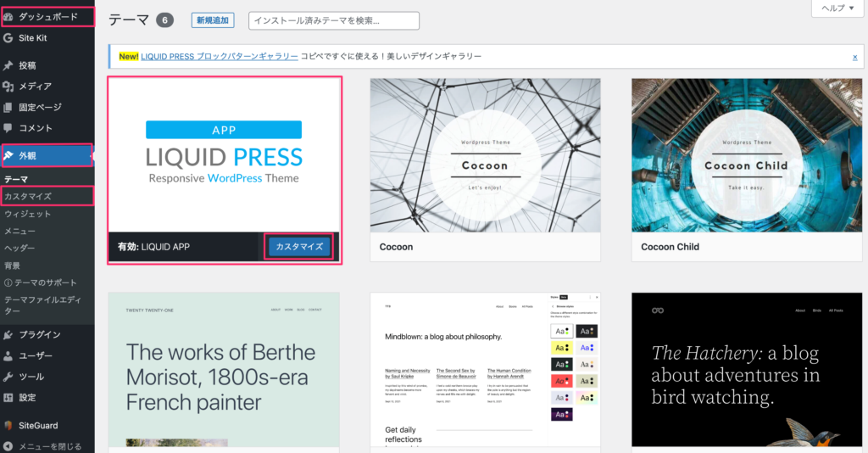Click blue カスタマイズ button on LIQUID APP
This screenshot has height=453, width=868.
pyautogui.click(x=299, y=247)
